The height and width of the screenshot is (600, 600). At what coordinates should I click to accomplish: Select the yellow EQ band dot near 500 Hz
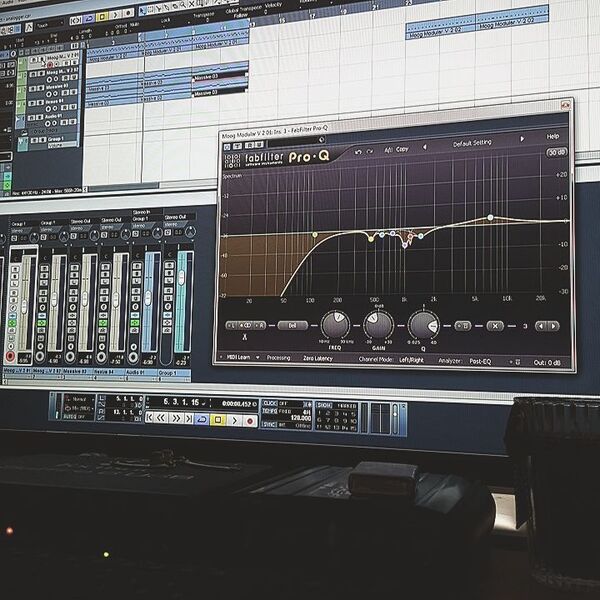click(x=370, y=239)
